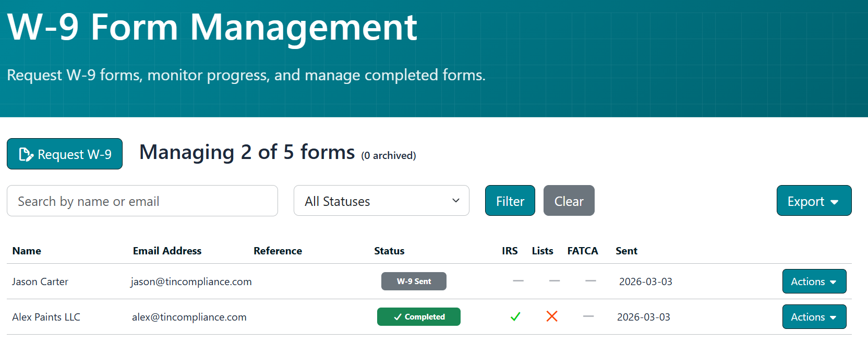Click the W-9 Sent status badge
This screenshot has height=343, width=868.
[414, 281]
